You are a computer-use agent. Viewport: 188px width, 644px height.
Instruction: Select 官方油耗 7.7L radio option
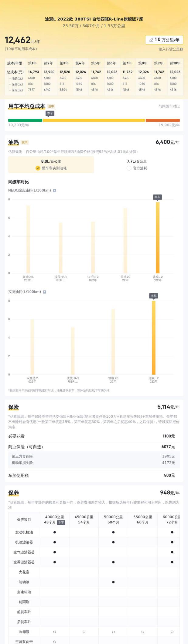pyautogui.click(x=137, y=165)
